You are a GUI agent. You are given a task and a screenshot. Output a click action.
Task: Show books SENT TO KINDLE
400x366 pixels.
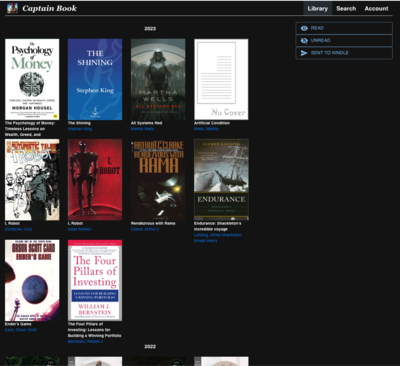[x=344, y=53]
